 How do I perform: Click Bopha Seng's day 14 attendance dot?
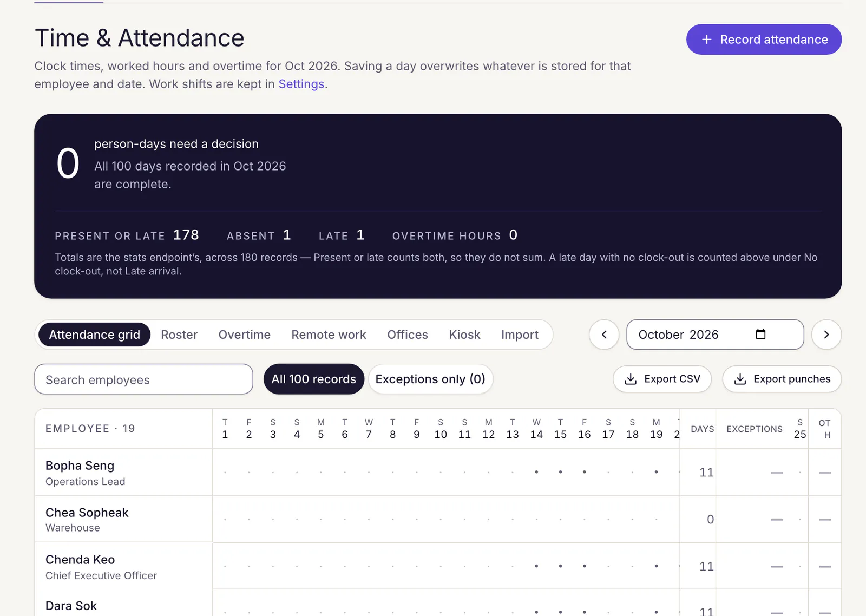click(536, 472)
